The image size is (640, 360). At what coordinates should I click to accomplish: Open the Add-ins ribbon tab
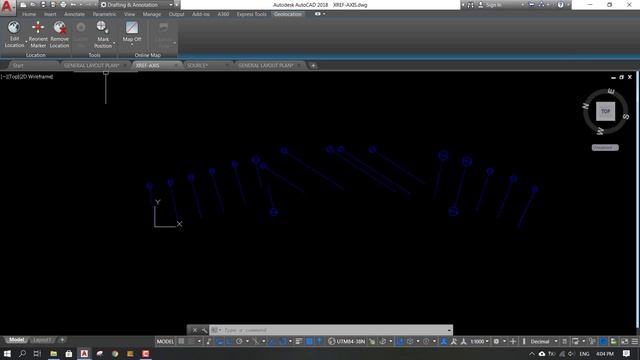[200, 14]
